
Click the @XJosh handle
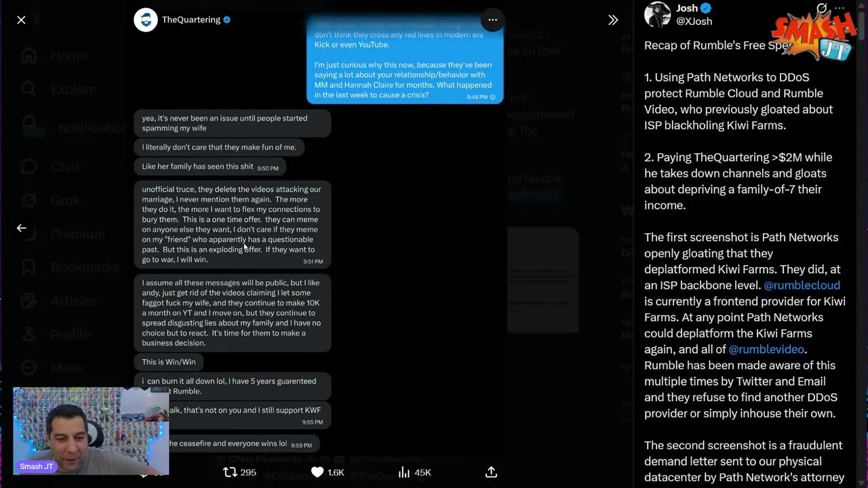694,22
